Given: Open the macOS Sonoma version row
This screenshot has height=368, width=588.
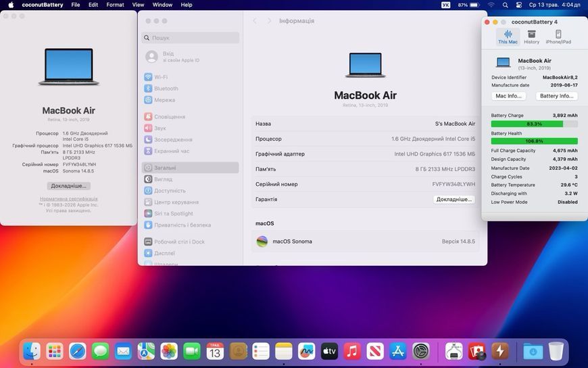Looking at the screenshot, I should 365,241.
